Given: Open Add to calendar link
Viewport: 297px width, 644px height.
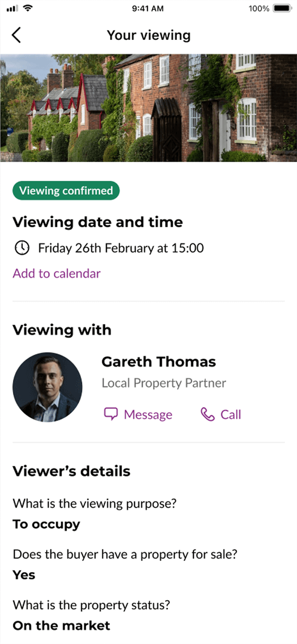Looking at the screenshot, I should tap(56, 273).
